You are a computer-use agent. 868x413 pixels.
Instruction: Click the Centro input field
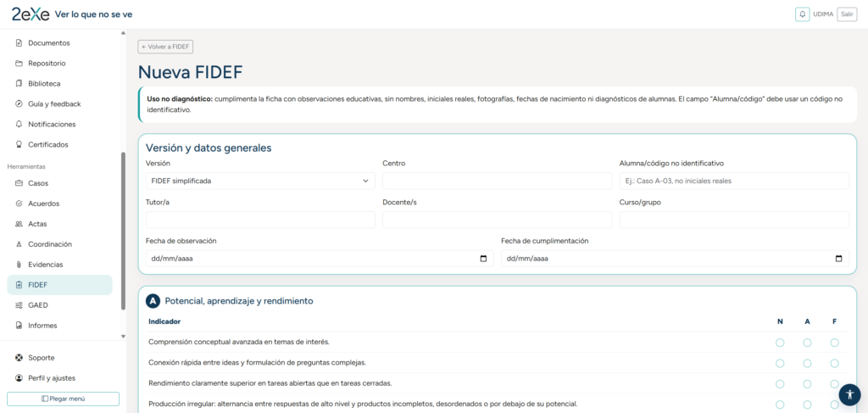497,181
